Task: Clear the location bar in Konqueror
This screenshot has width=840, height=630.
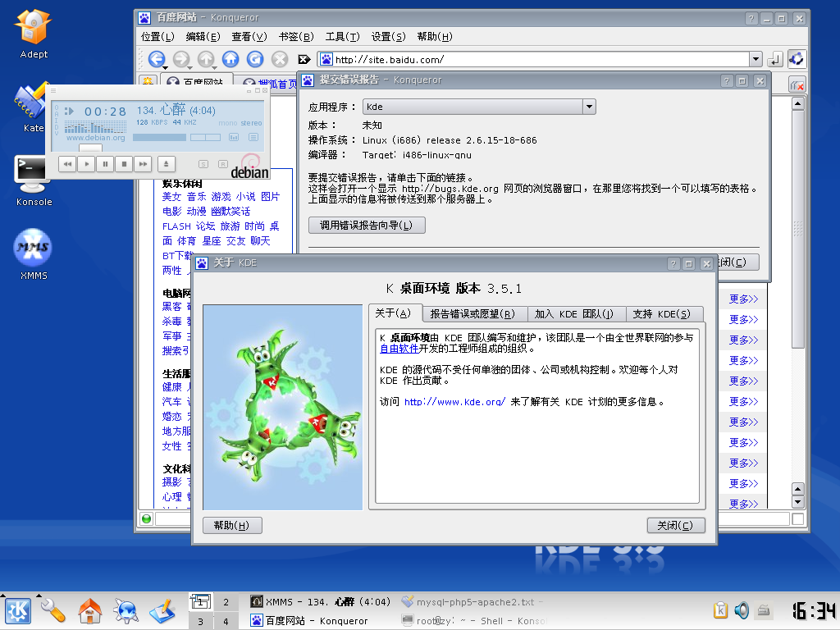Action: coord(304,59)
